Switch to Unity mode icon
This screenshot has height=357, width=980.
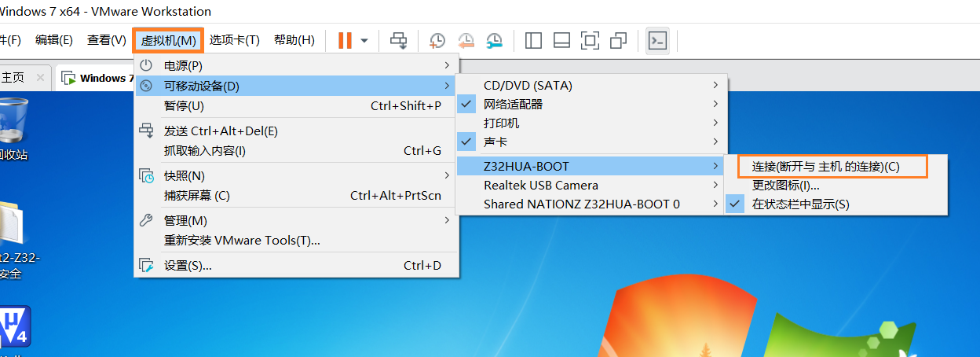[618, 40]
